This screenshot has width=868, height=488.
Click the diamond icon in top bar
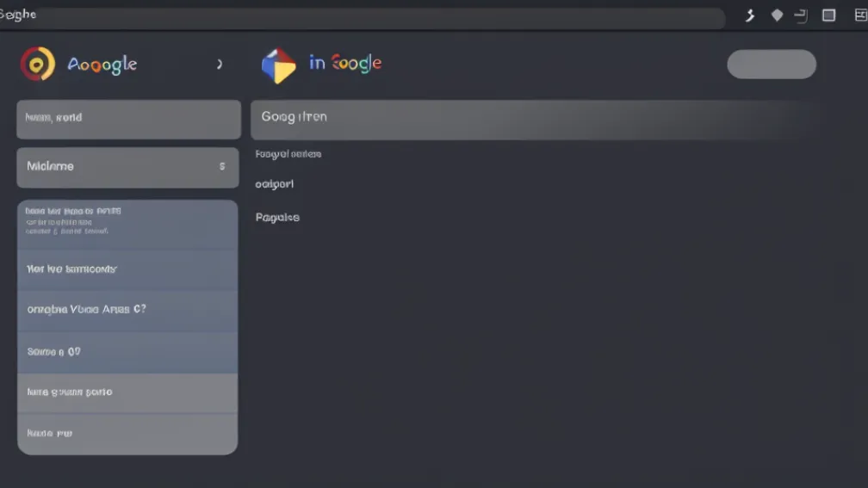point(777,15)
